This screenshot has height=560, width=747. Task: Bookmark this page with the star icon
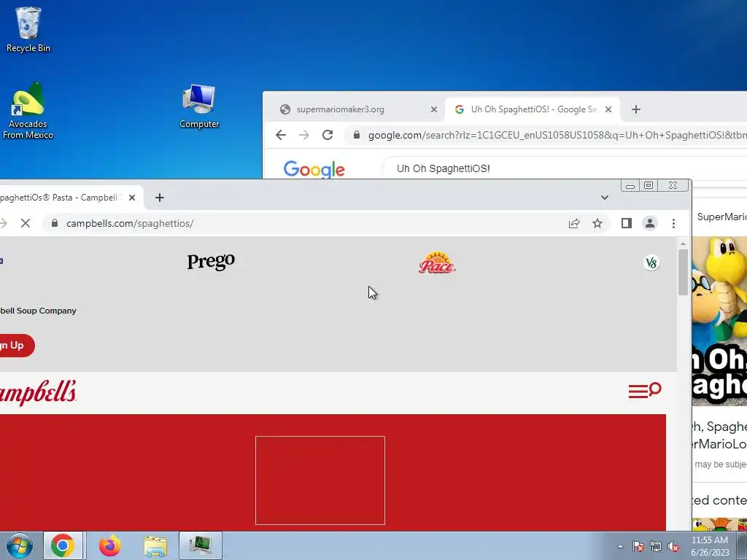pos(597,223)
